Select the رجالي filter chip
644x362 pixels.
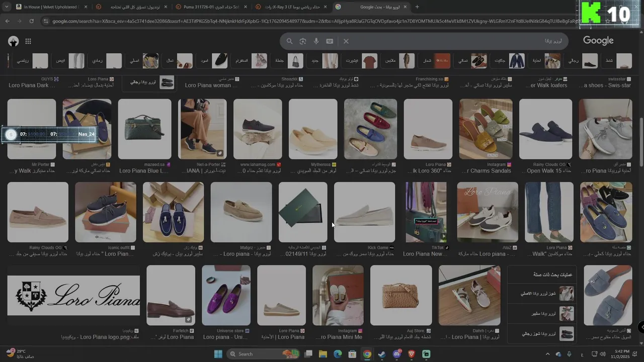pyautogui.click(x=583, y=61)
